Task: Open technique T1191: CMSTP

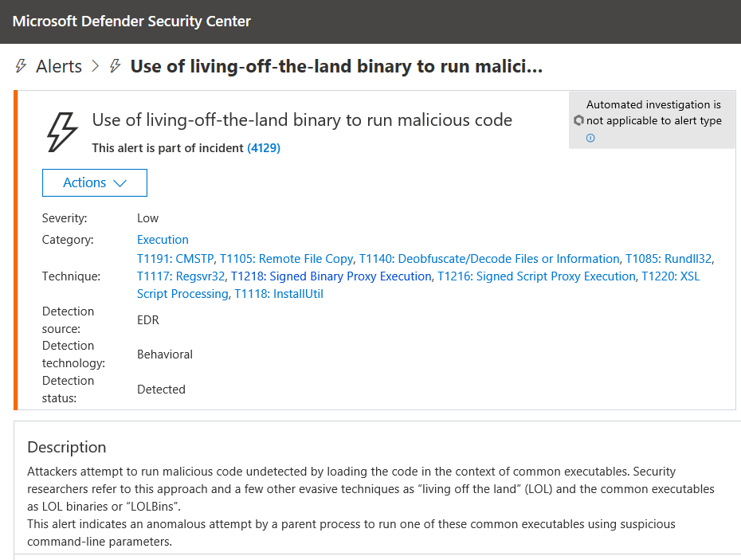Action: click(175, 259)
